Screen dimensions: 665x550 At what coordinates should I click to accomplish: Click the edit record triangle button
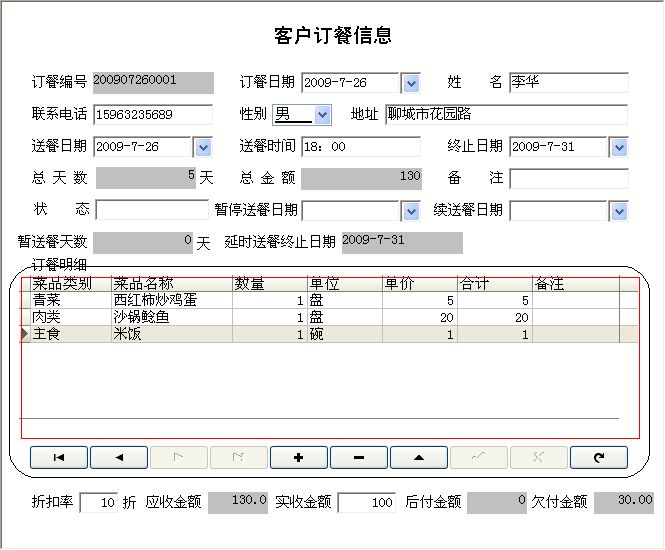pos(419,457)
